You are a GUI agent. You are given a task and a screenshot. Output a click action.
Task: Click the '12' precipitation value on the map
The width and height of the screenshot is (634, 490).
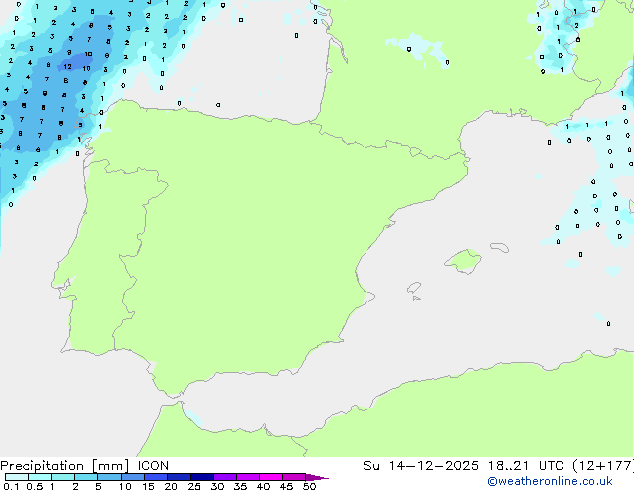coord(68,66)
